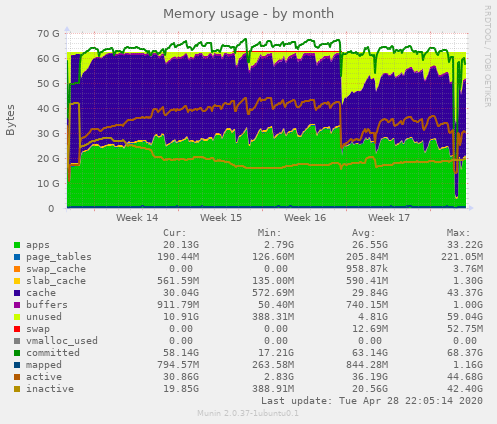497x424 pixels.
Task: Click the cache dark purple legend swatch
Action: click(x=17, y=293)
